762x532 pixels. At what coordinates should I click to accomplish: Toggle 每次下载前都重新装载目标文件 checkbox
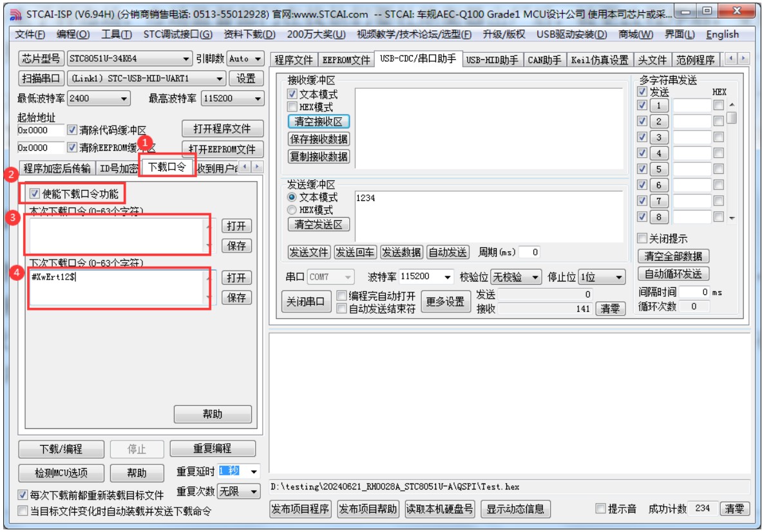tap(23, 495)
